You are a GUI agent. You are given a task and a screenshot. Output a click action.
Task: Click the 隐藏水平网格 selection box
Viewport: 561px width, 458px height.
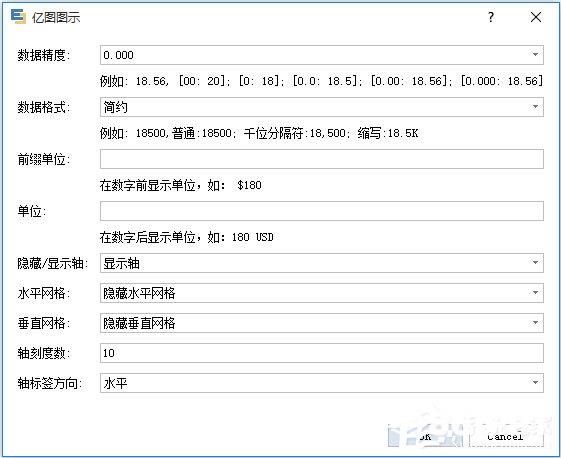pyautogui.click(x=322, y=293)
